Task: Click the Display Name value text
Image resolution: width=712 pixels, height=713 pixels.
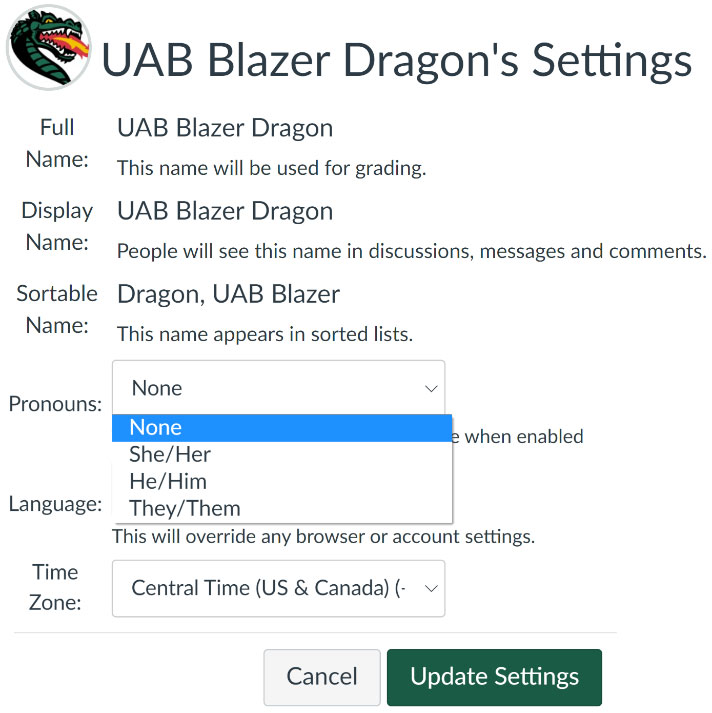Action: 225,211
